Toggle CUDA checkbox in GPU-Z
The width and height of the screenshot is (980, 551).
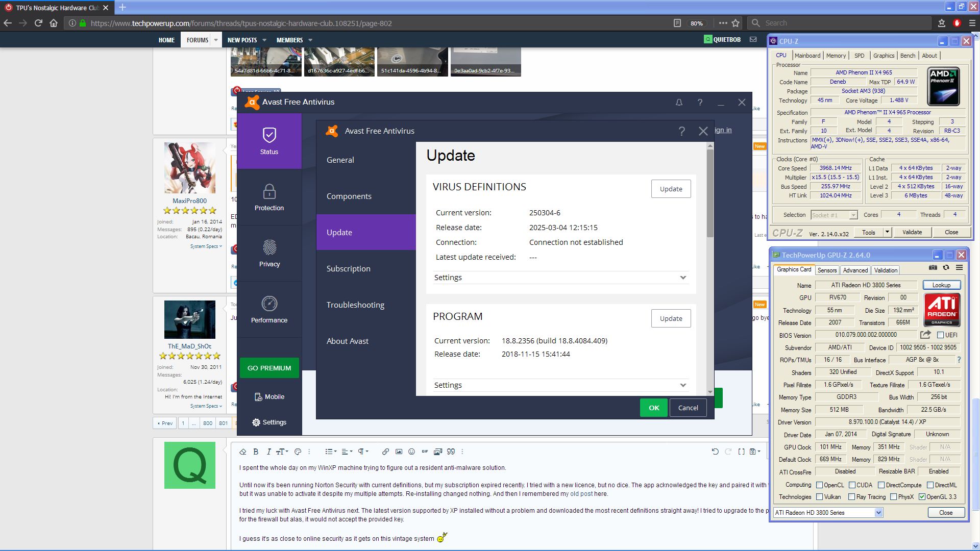[x=852, y=485]
